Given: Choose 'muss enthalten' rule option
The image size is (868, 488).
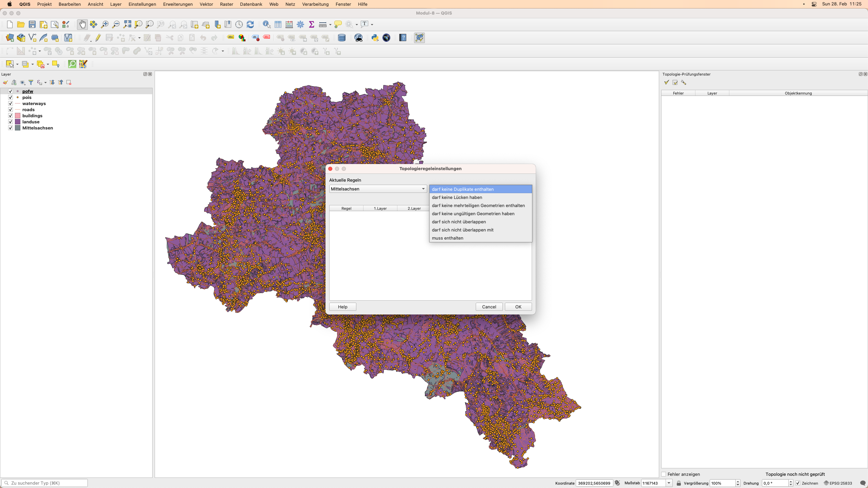Looking at the screenshot, I should coord(480,238).
